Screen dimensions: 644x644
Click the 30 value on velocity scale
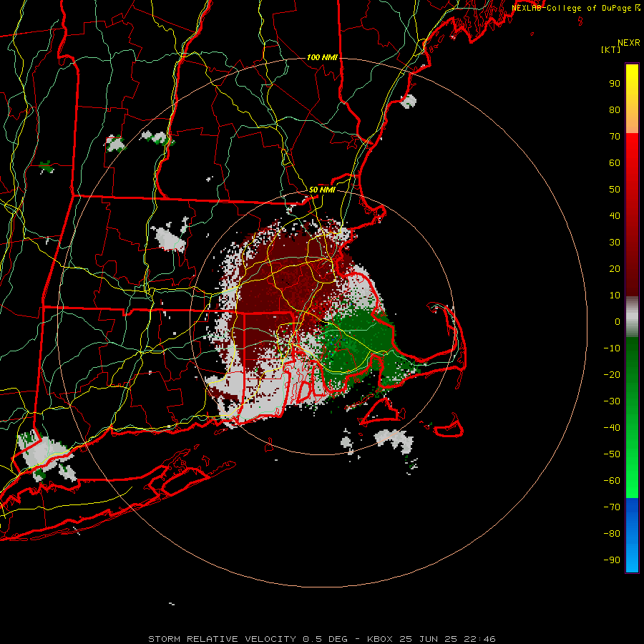tap(615, 243)
